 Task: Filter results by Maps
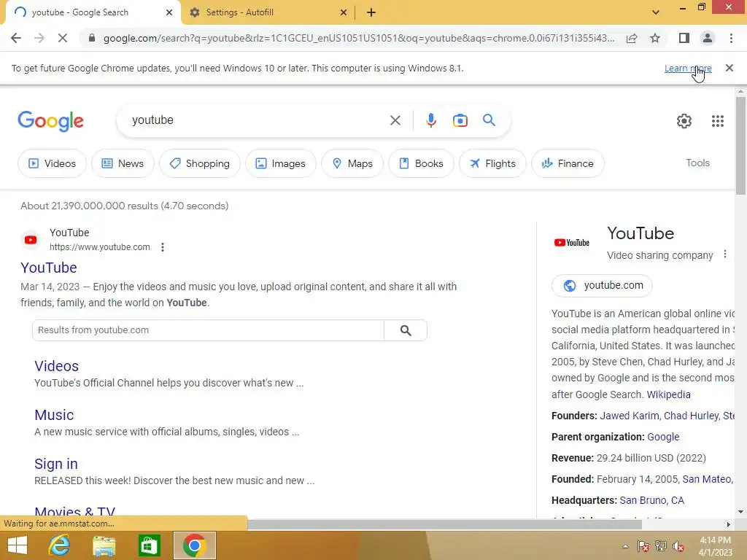pos(352,163)
